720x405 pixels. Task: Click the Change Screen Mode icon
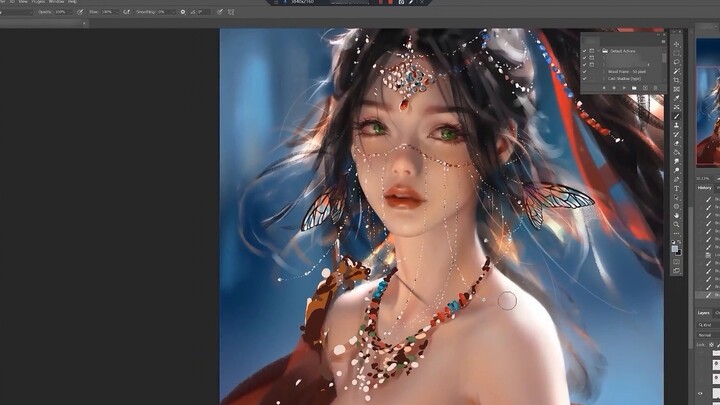click(x=676, y=271)
